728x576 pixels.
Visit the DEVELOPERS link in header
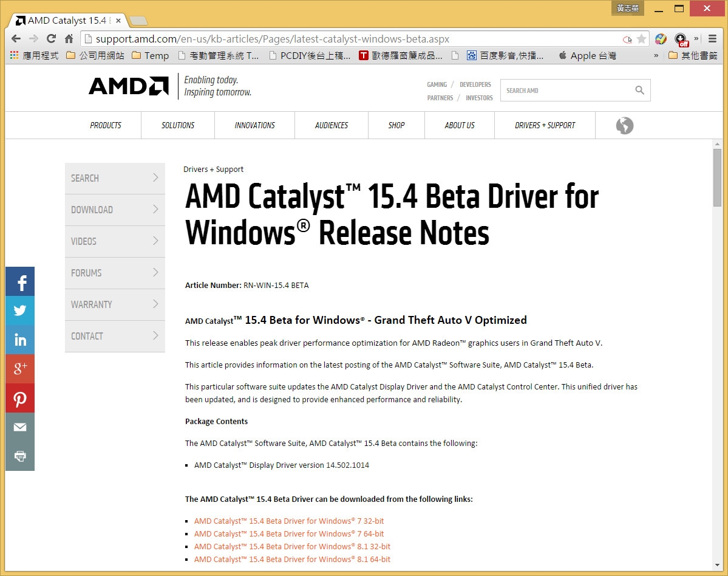click(x=475, y=84)
